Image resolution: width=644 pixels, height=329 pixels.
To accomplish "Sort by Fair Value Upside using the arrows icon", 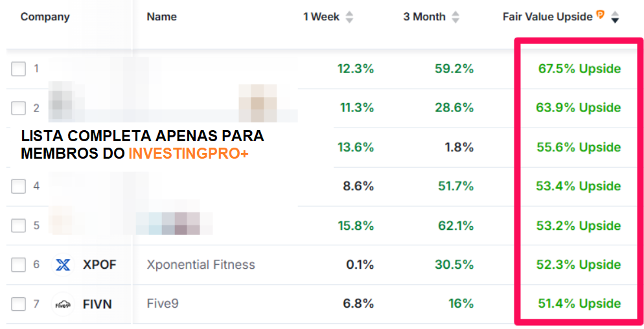I will point(615,17).
